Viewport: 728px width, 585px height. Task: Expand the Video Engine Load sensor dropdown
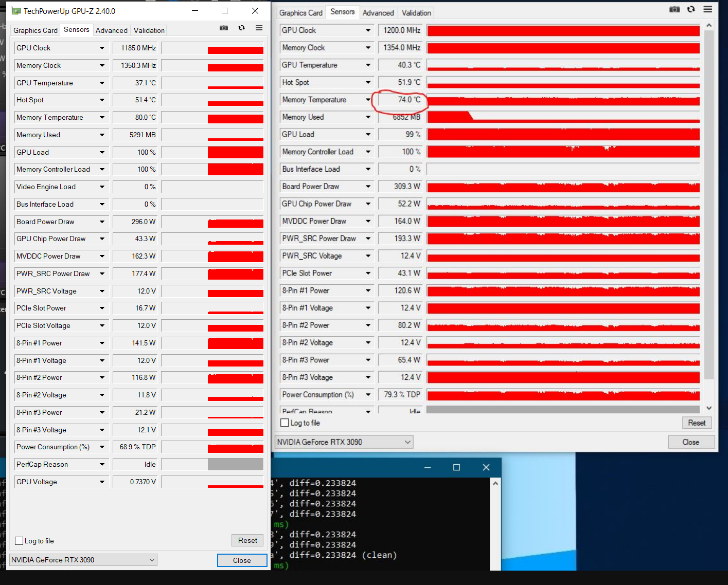pyautogui.click(x=102, y=187)
